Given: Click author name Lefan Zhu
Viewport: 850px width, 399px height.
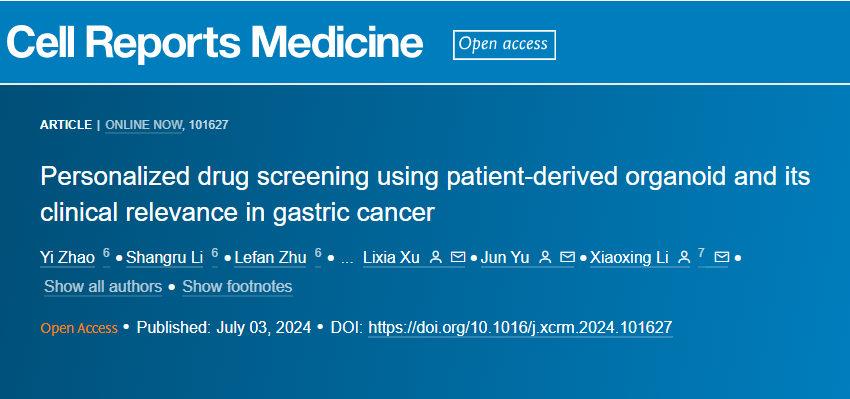Looking at the screenshot, I should tap(271, 258).
